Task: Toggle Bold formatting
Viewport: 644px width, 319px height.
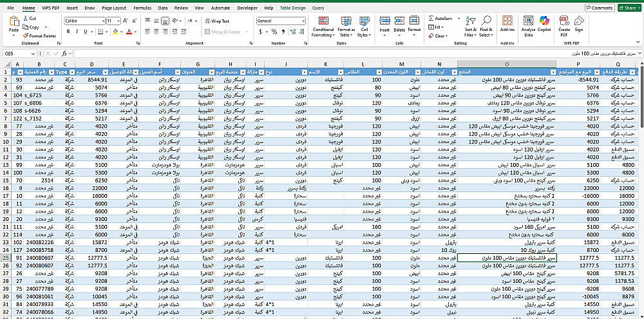Action: pyautogui.click(x=68, y=32)
